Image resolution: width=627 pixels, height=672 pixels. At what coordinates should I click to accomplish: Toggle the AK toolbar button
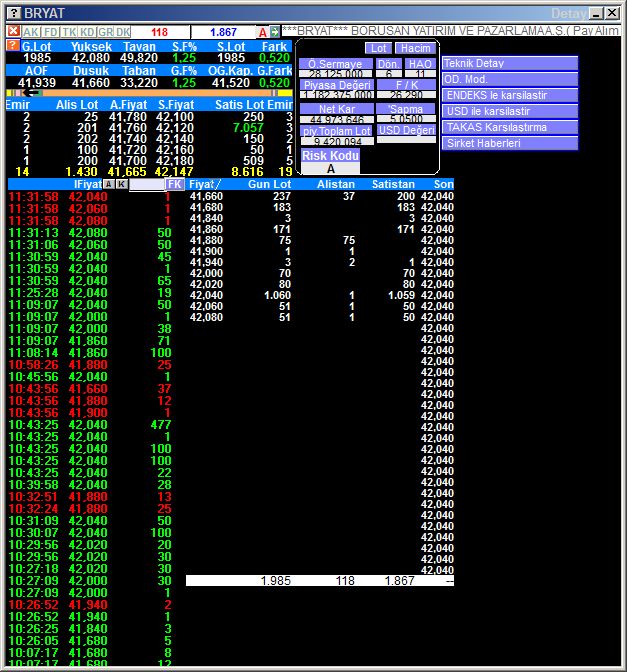pos(31,32)
